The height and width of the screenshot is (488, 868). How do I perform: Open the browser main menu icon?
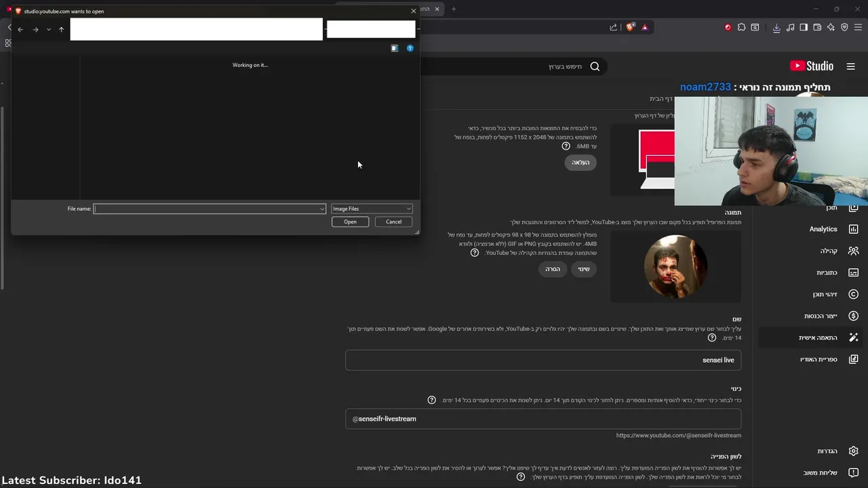pos(859,27)
